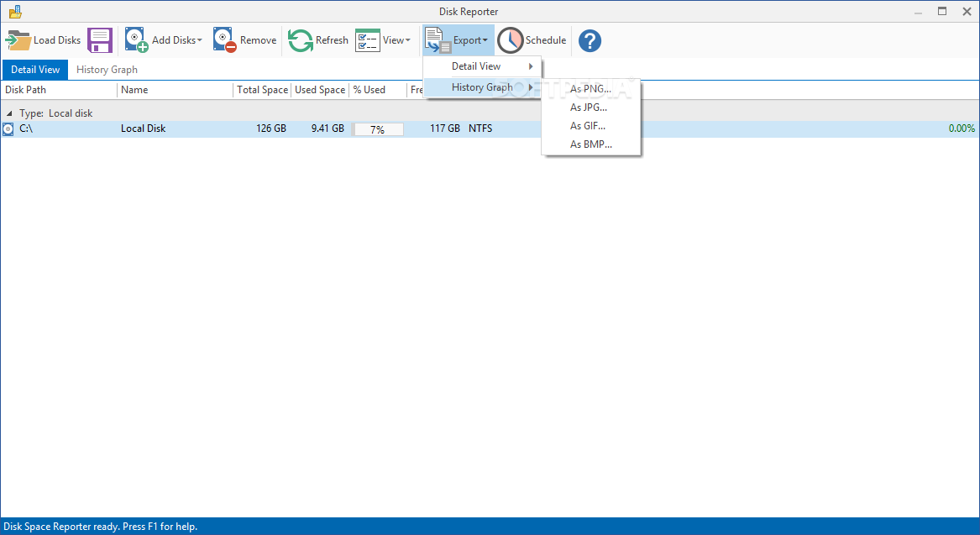
Task: Click the Remove disk icon
Action: pyautogui.click(x=224, y=40)
